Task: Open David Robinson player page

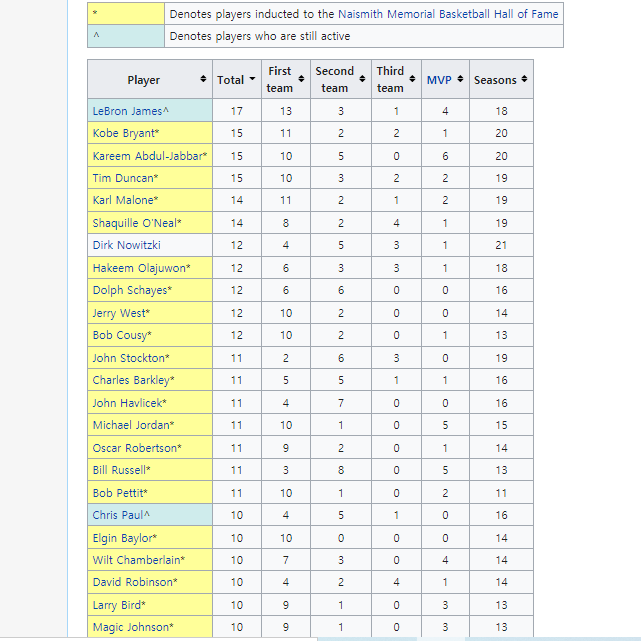Action: point(133,582)
